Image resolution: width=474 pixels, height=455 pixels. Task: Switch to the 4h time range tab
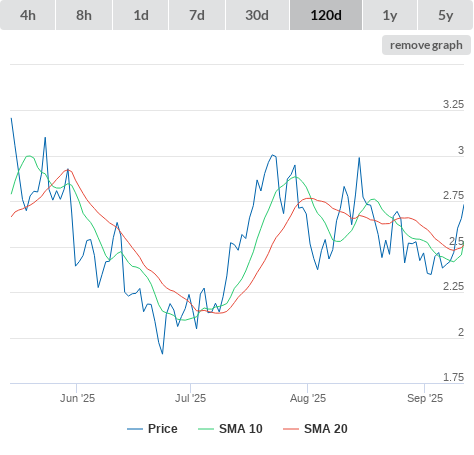pyautogui.click(x=28, y=15)
